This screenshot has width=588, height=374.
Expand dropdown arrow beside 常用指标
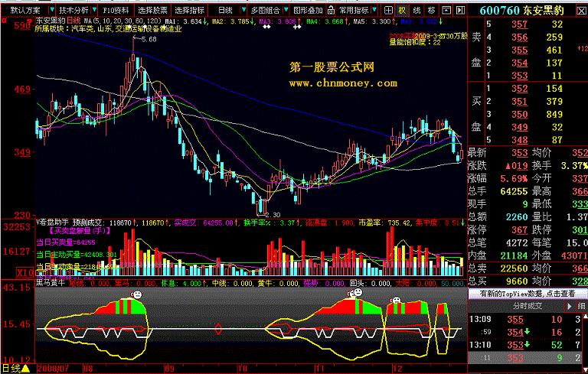click(374, 10)
